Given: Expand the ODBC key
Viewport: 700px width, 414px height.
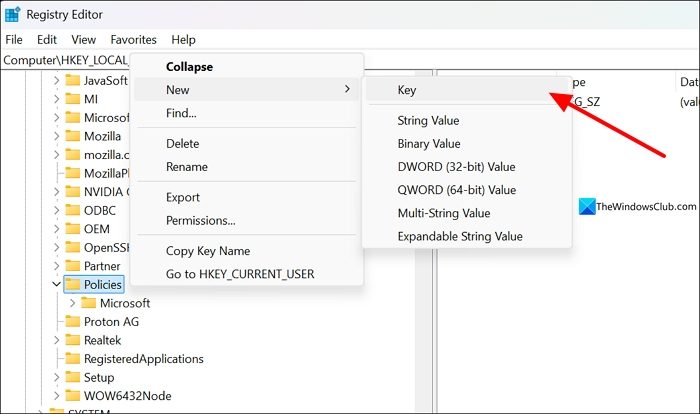Looking at the screenshot, I should tap(56, 210).
